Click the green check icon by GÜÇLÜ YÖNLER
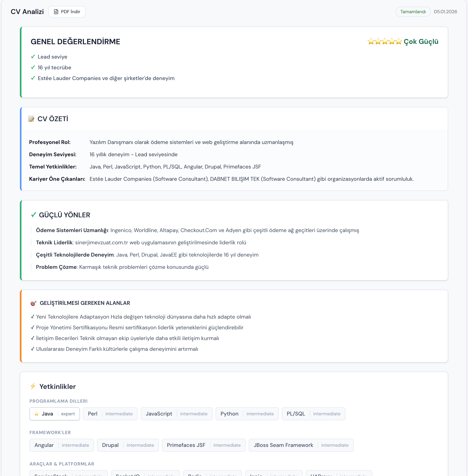Screen dimensions: 468x476 click(34, 215)
